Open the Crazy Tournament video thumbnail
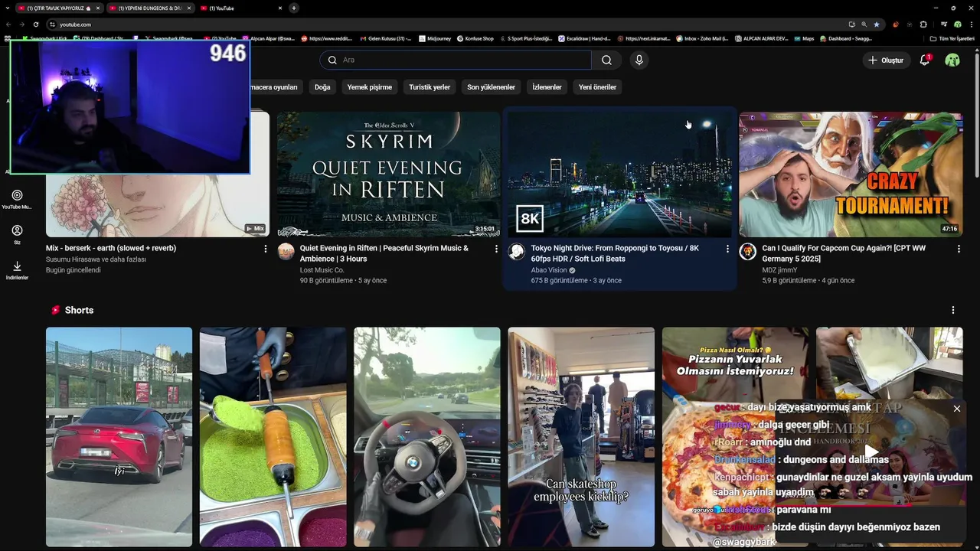Screen dimensions: 980x551 point(851,174)
